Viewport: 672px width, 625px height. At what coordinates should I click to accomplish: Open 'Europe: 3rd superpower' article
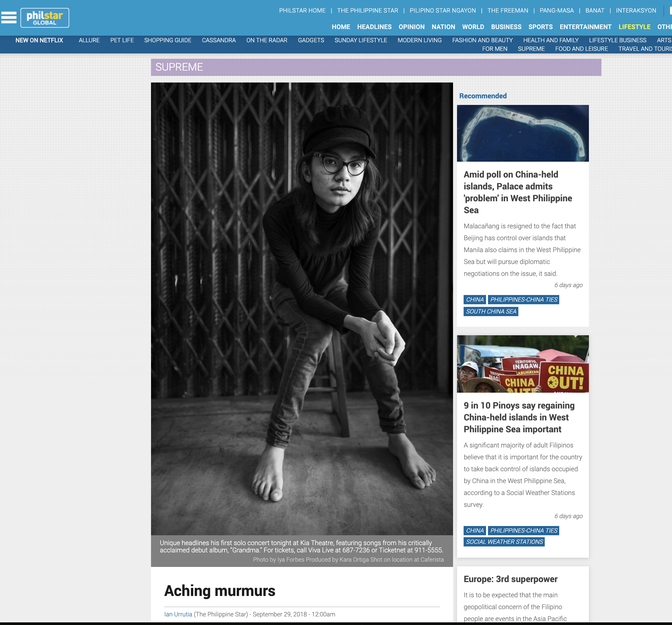tap(510, 579)
